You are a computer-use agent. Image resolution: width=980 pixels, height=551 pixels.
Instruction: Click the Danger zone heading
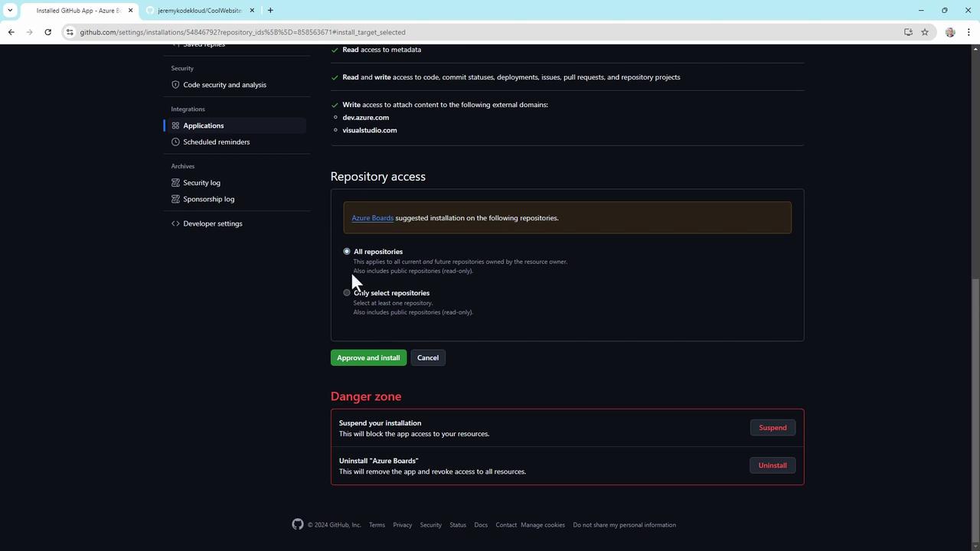(366, 396)
